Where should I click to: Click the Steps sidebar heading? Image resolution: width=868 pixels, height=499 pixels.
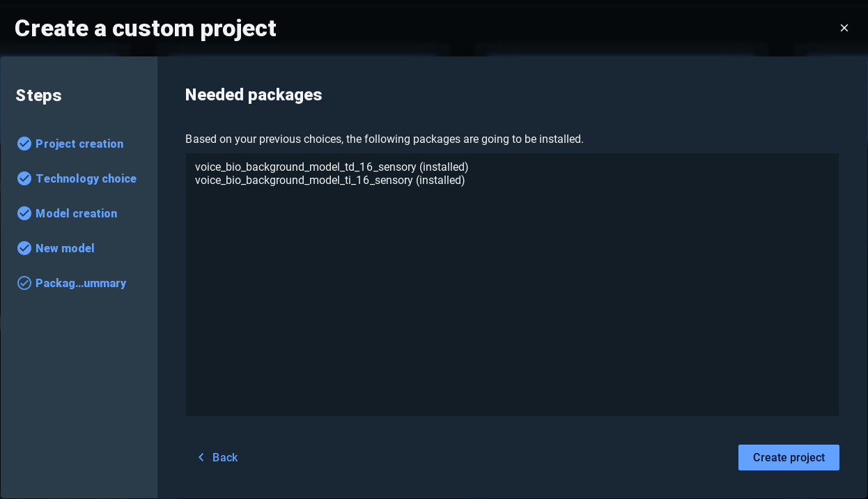click(39, 95)
